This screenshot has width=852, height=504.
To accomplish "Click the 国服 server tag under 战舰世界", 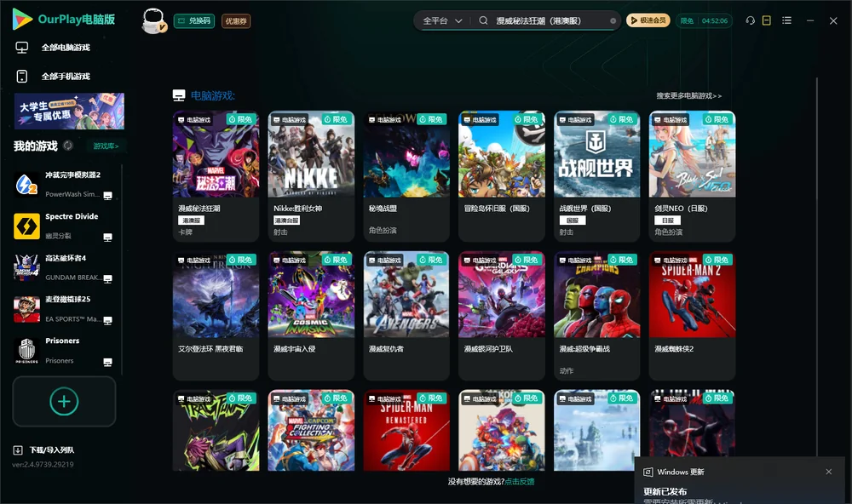I will tap(573, 220).
